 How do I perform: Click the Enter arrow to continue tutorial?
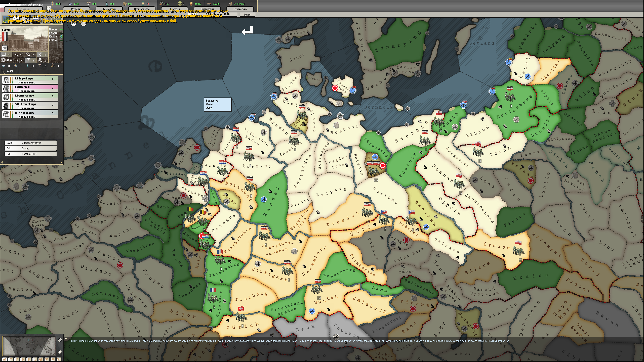[x=248, y=30]
